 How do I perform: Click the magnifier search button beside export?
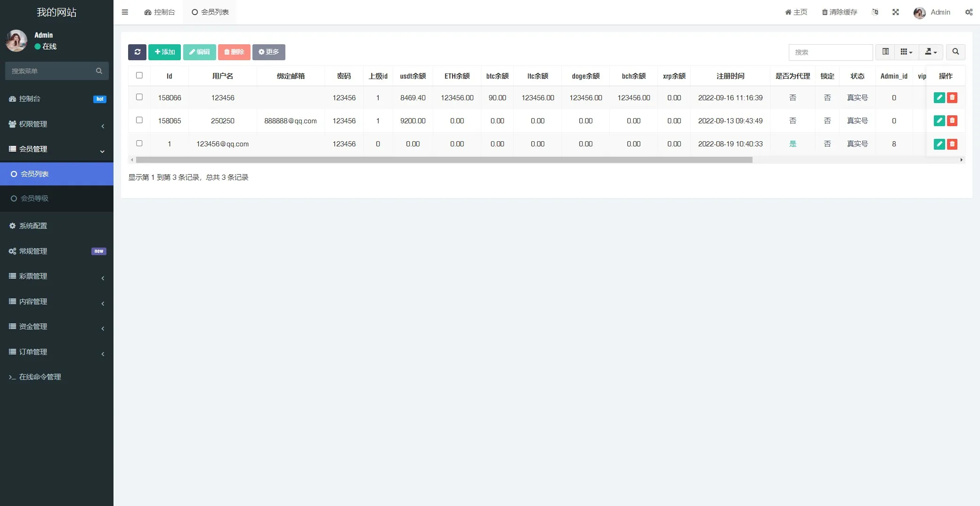tap(955, 52)
